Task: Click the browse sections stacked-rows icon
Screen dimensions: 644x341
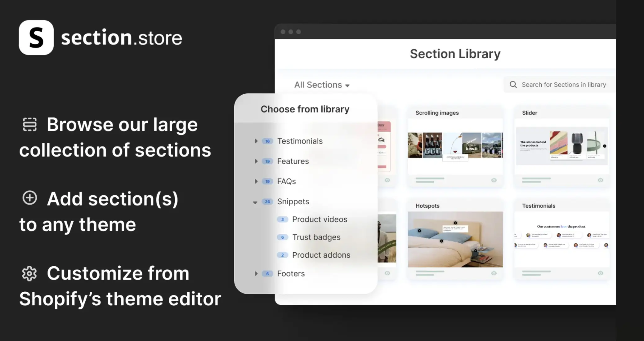Action: point(30,124)
